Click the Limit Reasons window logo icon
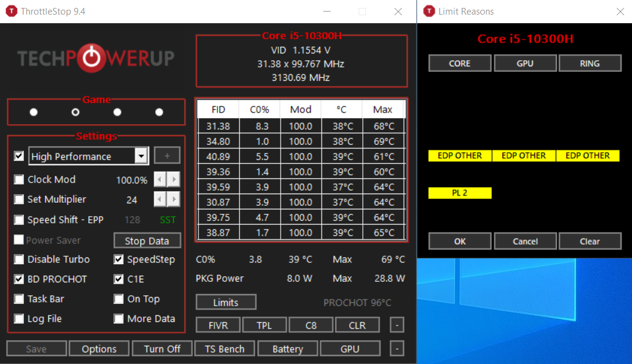Screen dimensions: 632x364 pos(429,12)
